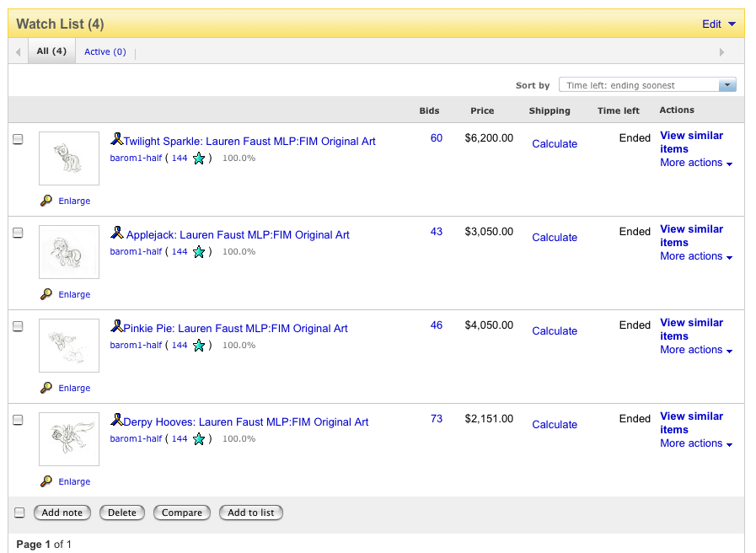View similar items for Applejack
This screenshot has width=756, height=553.
click(x=691, y=236)
